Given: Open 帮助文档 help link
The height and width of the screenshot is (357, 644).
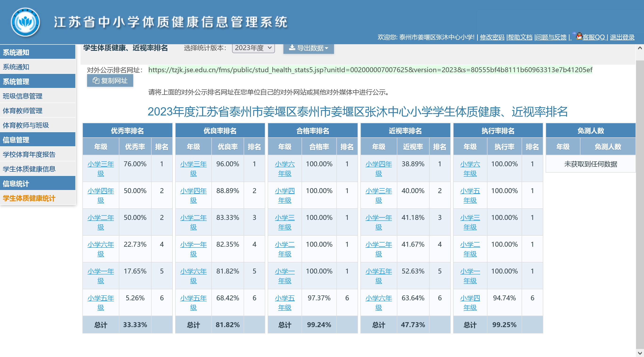Looking at the screenshot, I should pos(520,37).
